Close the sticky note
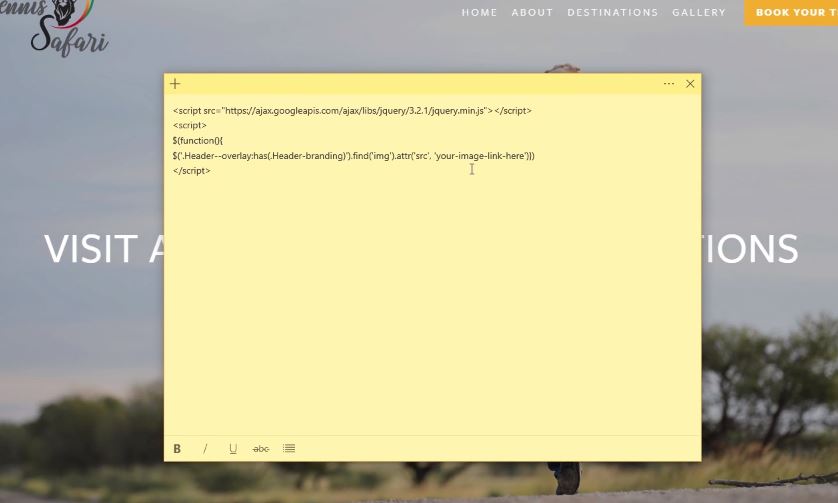This screenshot has width=838, height=503. click(x=690, y=84)
